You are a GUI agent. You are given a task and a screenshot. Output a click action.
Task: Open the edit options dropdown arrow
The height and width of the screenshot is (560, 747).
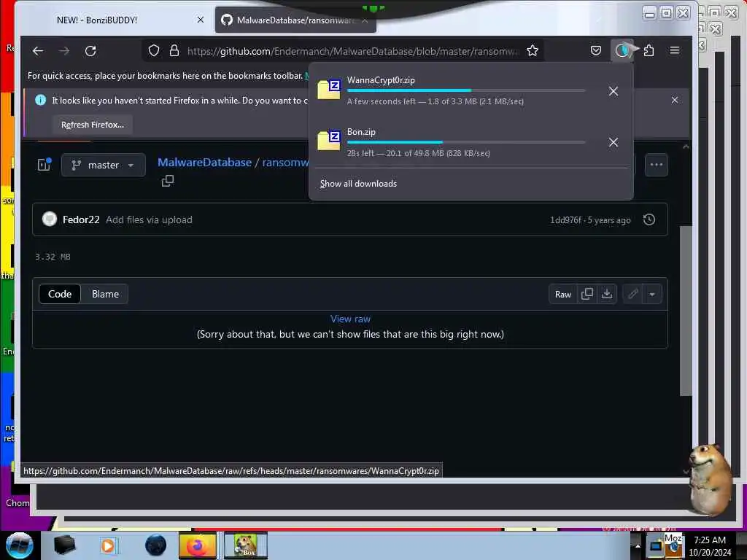coord(652,295)
